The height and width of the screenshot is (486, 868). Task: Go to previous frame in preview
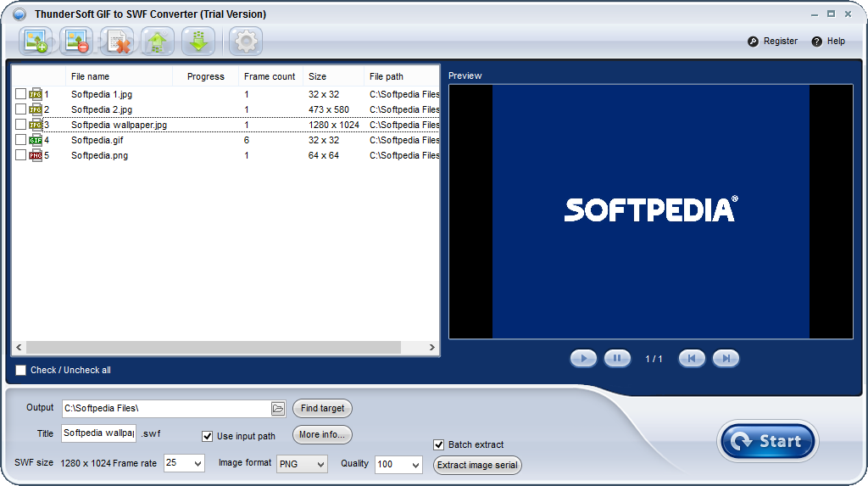pyautogui.click(x=692, y=359)
